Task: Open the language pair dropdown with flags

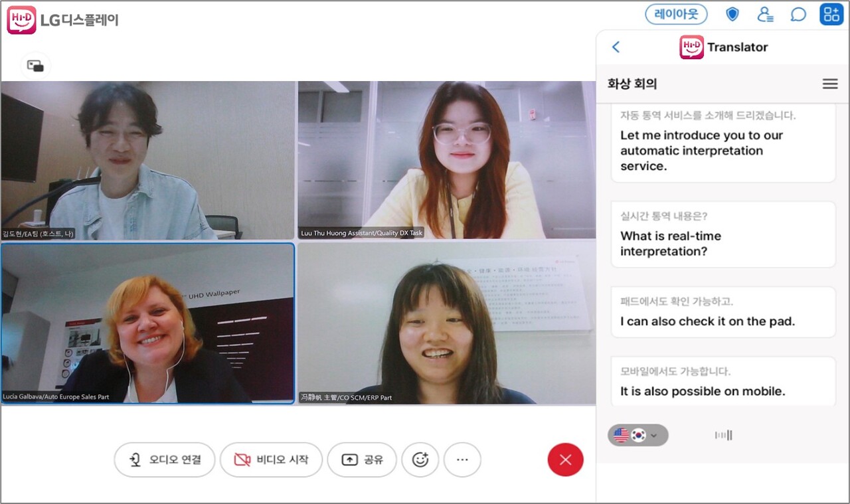Action: (x=637, y=435)
